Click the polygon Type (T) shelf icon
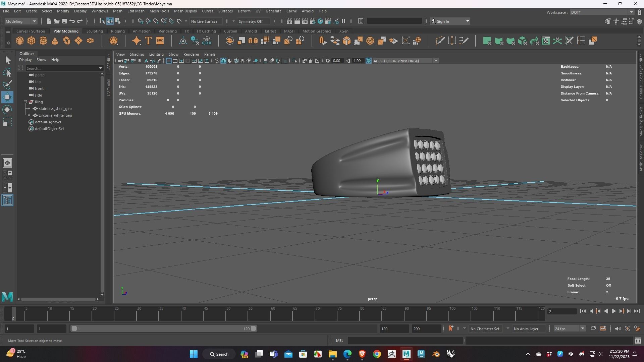This screenshot has width=644, height=362. (148, 41)
